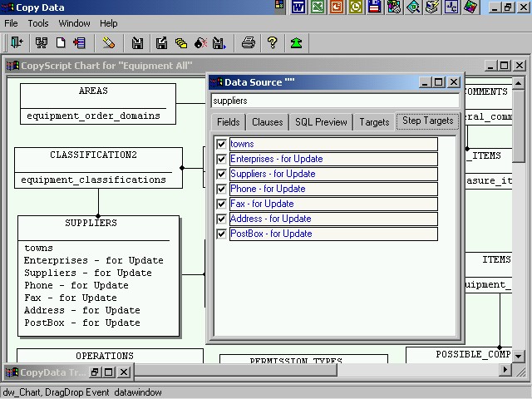Screen dimensions: 532x399
Task: Click the eraser icon in toolbar
Action: [109, 42]
